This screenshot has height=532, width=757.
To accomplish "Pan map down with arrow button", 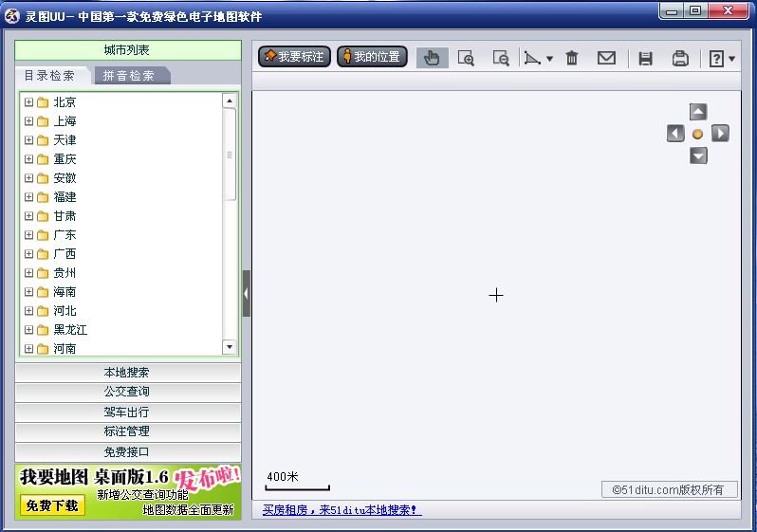I will tap(698, 156).
